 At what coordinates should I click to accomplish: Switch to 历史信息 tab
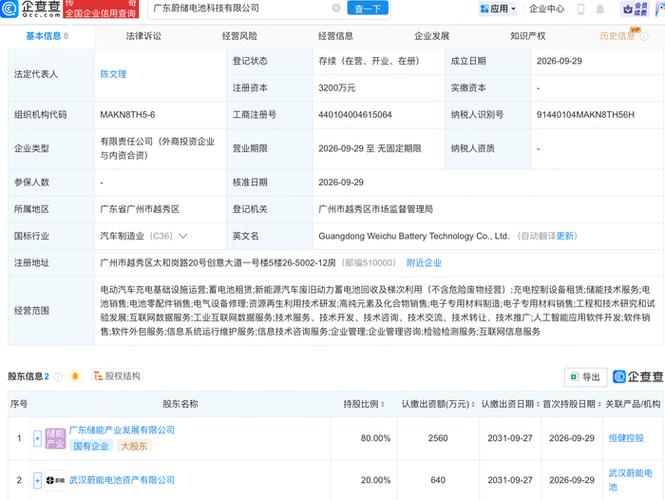(x=617, y=36)
